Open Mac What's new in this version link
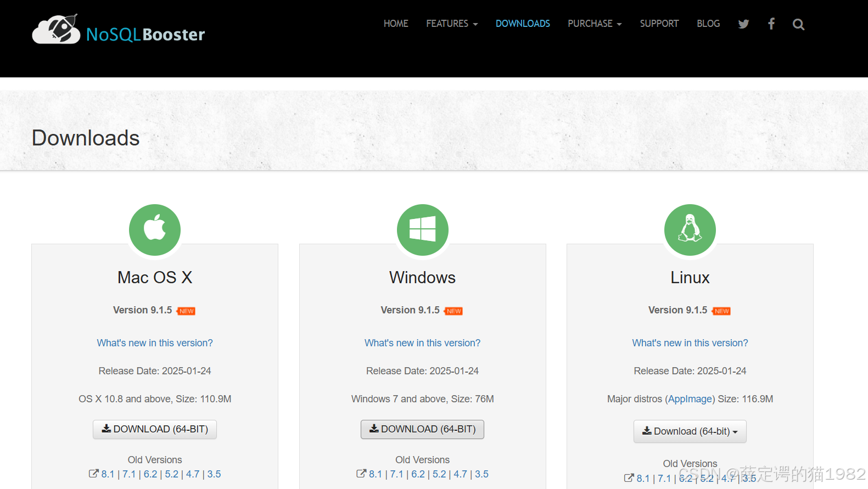This screenshot has height=489, width=868. coord(155,343)
